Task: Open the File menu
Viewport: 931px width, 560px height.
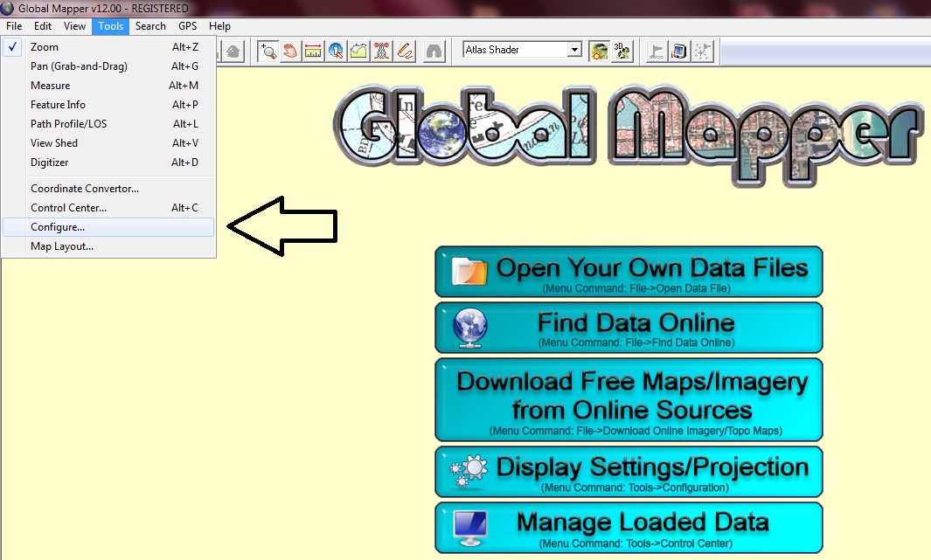Action: click(14, 26)
